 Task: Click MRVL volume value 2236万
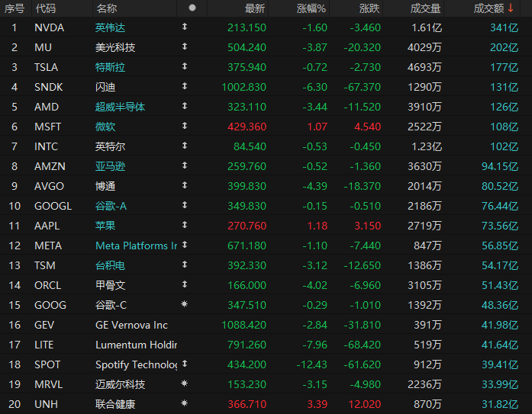(x=424, y=384)
